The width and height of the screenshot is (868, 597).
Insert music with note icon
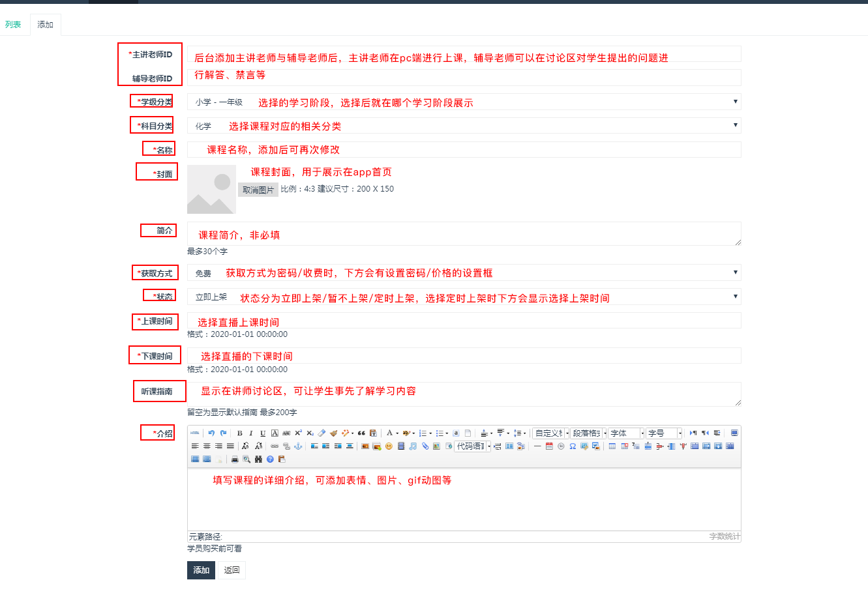(413, 446)
